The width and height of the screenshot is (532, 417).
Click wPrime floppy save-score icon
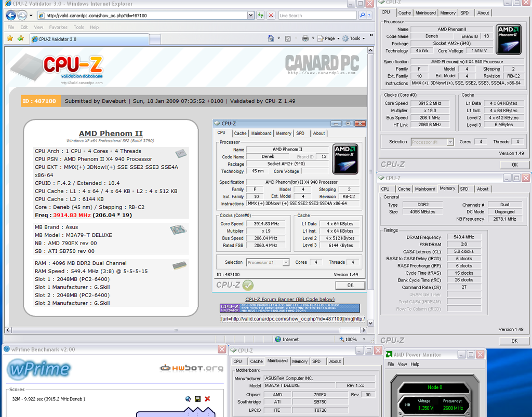pos(197,399)
